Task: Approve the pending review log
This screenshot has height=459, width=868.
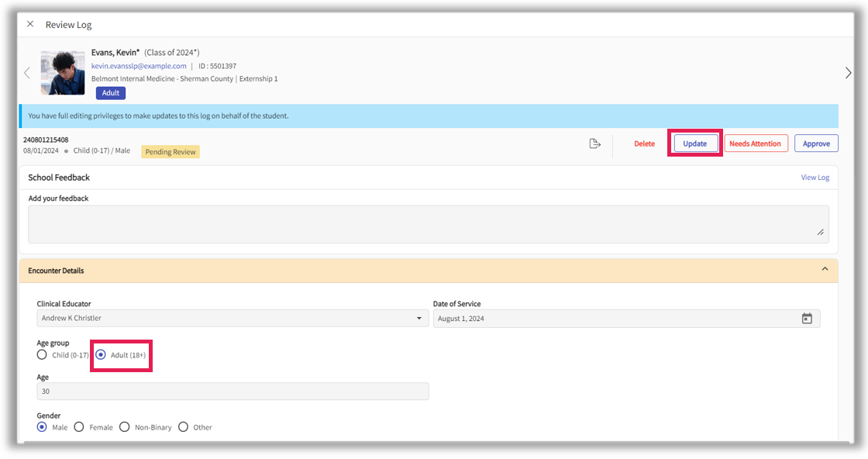Action: (x=815, y=143)
